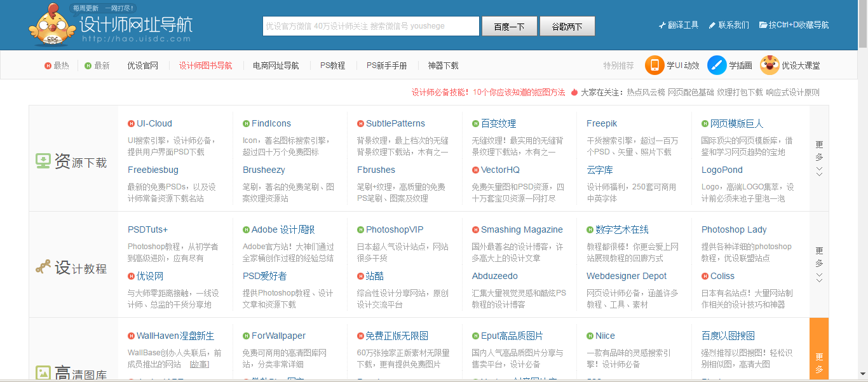868x382 pixels.
Task: Select the 最新 new tab
Action: point(97,65)
